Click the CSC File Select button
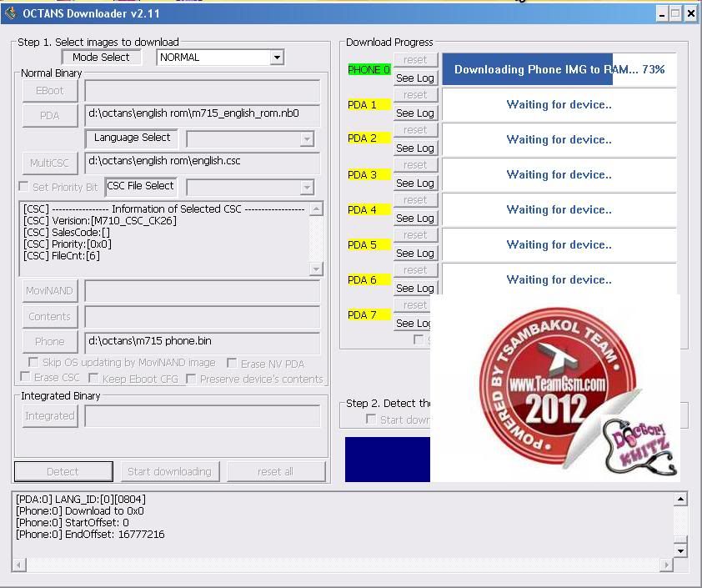The height and width of the screenshot is (588, 702). pyautogui.click(x=141, y=186)
